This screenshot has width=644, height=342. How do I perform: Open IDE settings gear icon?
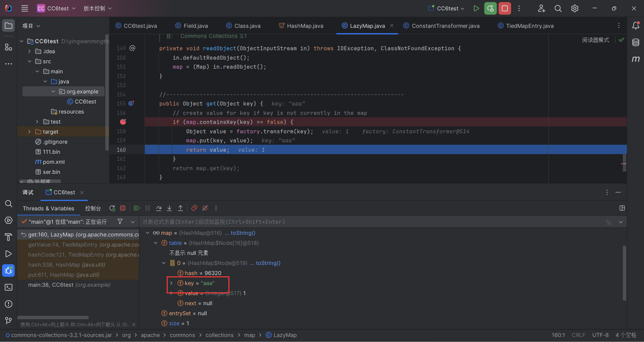pyautogui.click(x=575, y=8)
